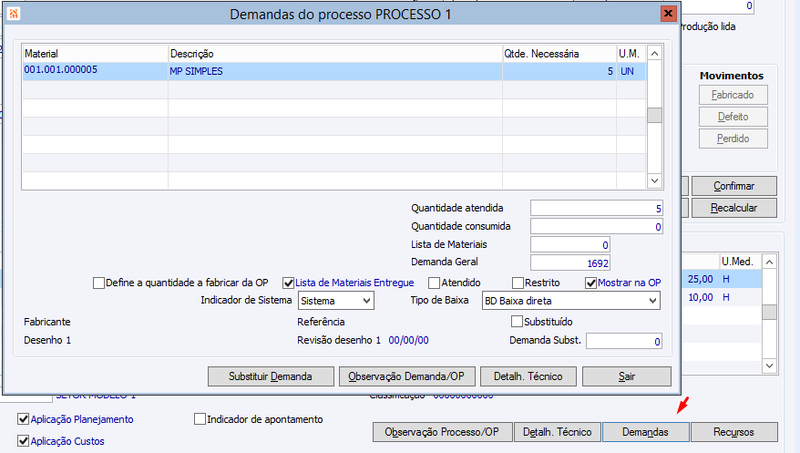Image resolution: width=800 pixels, height=453 pixels.
Task: Click the Defeito movement button
Action: click(x=733, y=117)
